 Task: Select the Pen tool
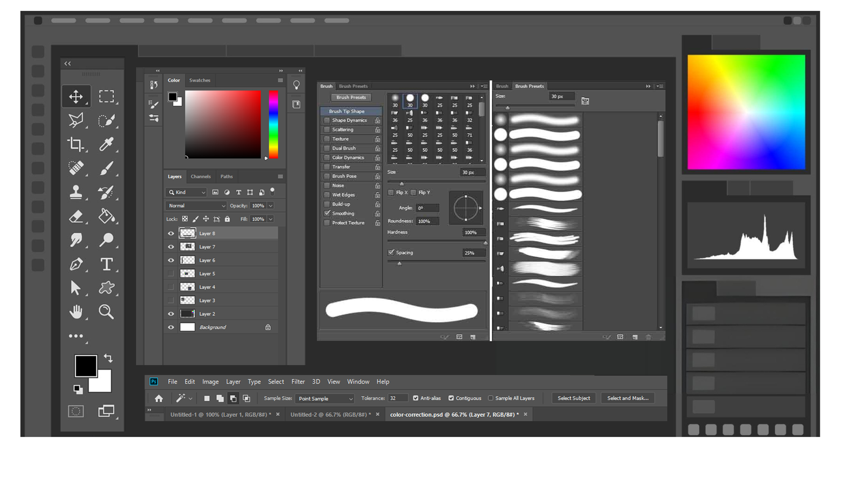coord(76,264)
